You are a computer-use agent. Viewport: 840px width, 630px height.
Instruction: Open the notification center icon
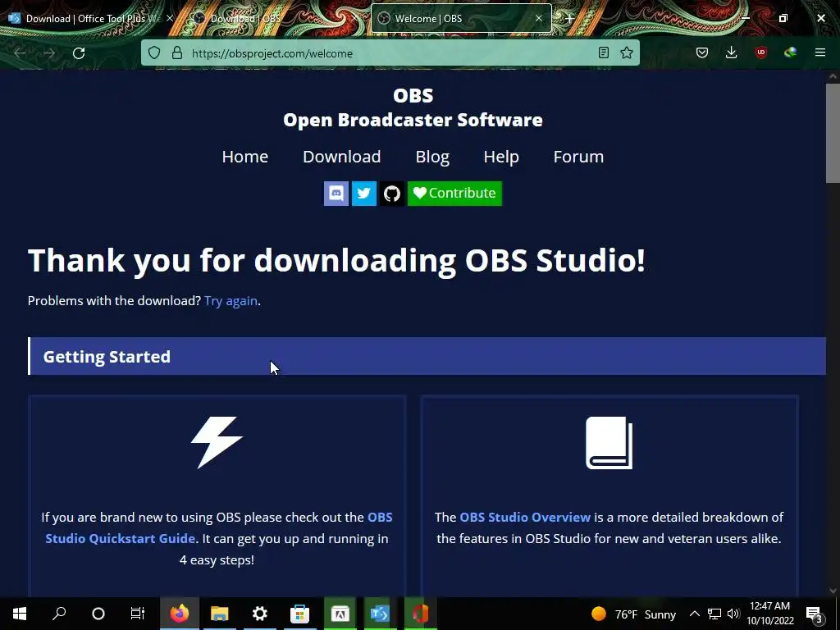814,614
